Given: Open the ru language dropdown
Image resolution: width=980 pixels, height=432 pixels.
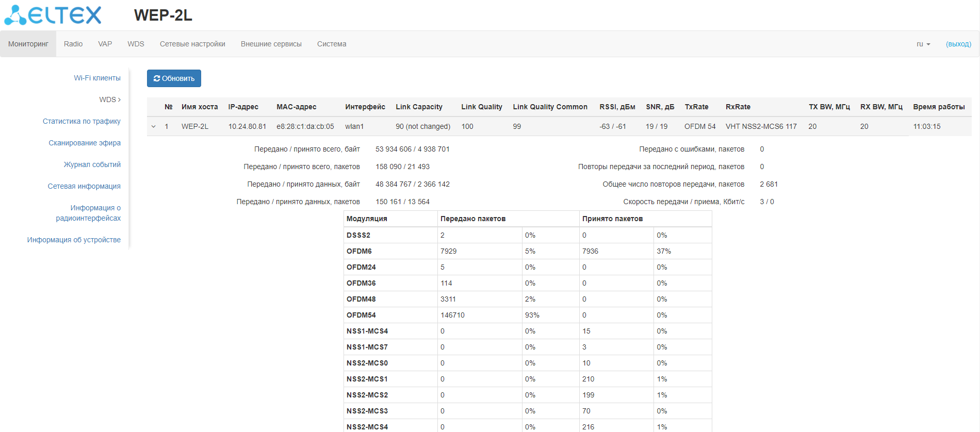Looking at the screenshot, I should 923,44.
